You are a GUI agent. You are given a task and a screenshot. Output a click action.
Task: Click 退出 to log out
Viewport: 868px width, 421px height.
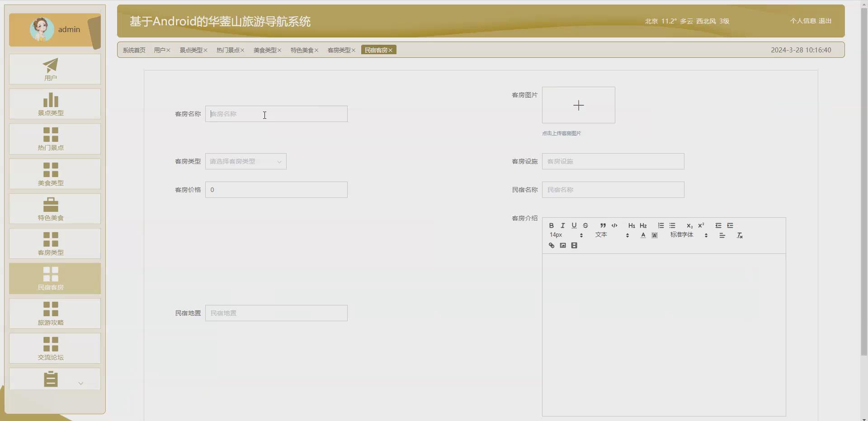pyautogui.click(x=824, y=21)
